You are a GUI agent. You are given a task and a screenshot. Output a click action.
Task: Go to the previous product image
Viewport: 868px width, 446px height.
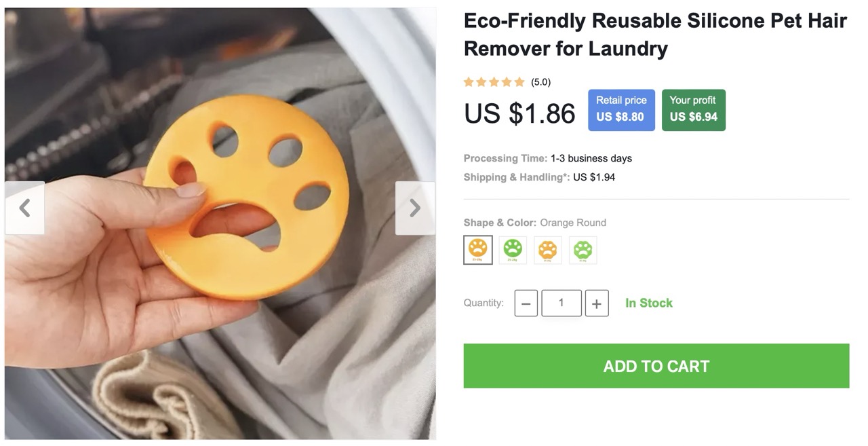(x=24, y=208)
